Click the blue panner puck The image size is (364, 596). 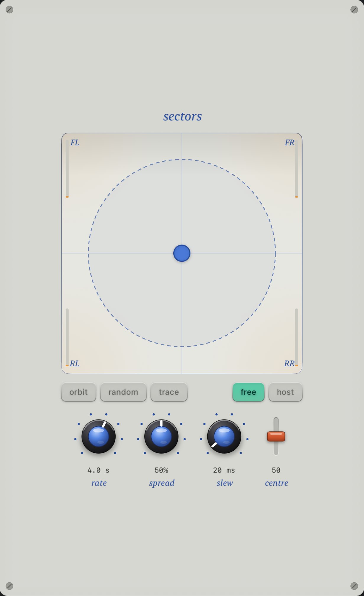click(x=182, y=253)
